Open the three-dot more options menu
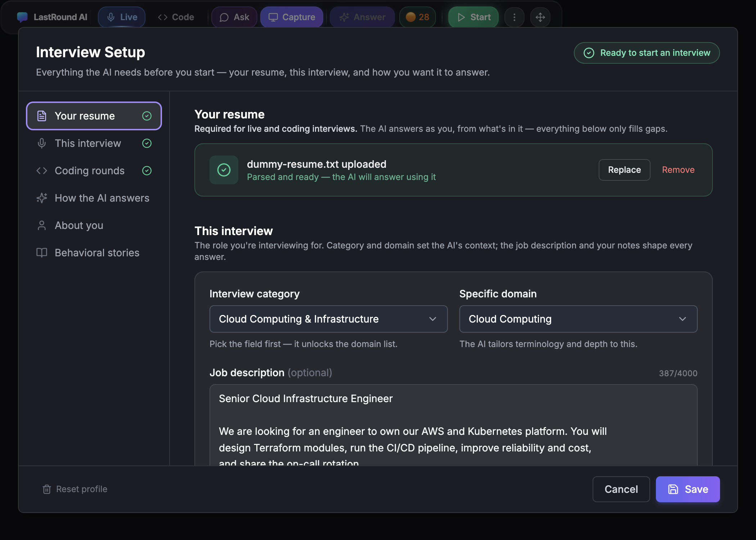Screen dimensions: 756x540 pos(514,17)
